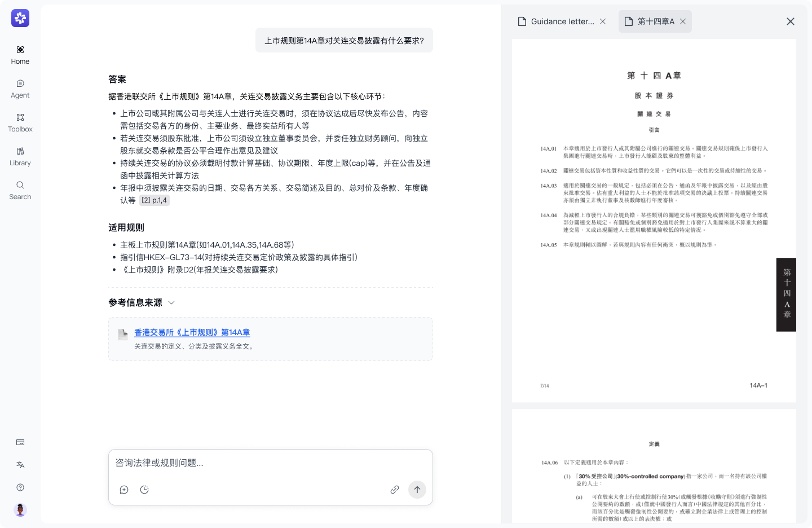The image size is (812, 528).
Task: Click the 附录D2 bullet text
Action: coord(199,270)
